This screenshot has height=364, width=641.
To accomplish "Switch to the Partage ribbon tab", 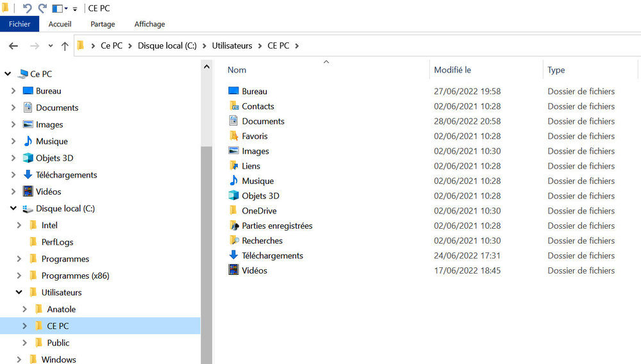I will (103, 24).
